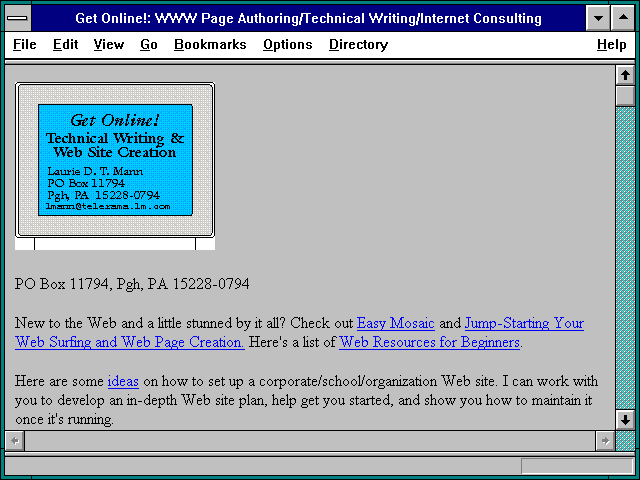Maximize the window with the up-arrow button
Viewport: 640px width, 480px height.
tap(623, 18)
